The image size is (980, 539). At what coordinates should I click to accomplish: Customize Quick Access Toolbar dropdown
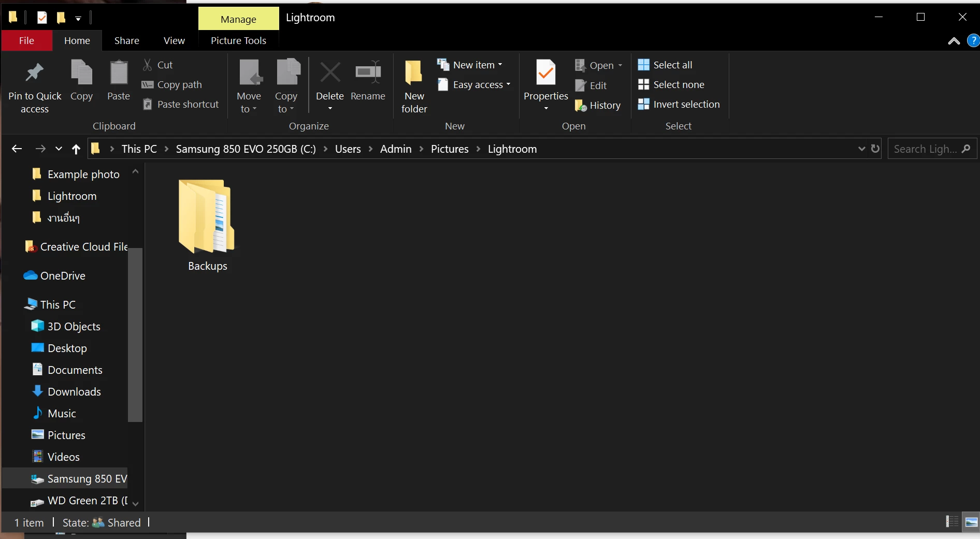pyautogui.click(x=78, y=18)
